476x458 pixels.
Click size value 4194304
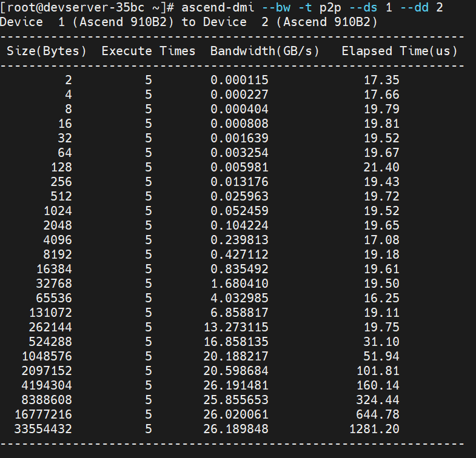(x=47, y=385)
